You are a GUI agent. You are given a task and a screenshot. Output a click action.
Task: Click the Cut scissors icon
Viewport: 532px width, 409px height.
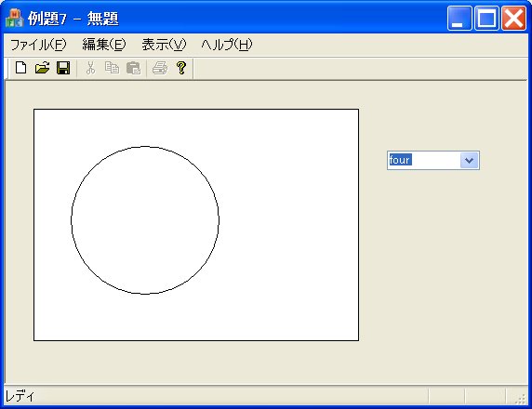pyautogui.click(x=90, y=68)
